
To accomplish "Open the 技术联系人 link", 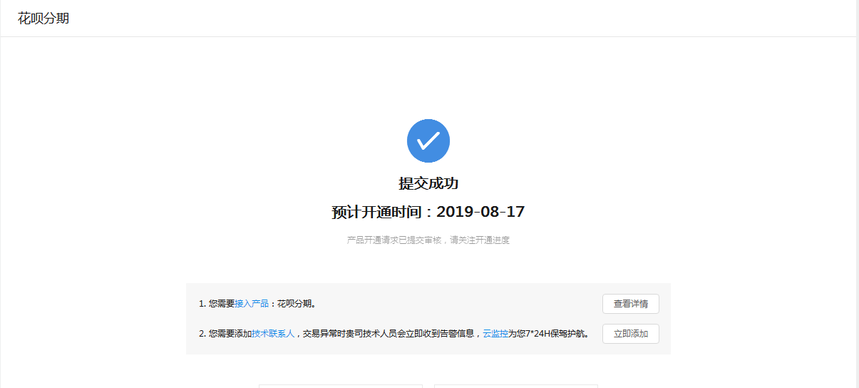I will click(273, 333).
